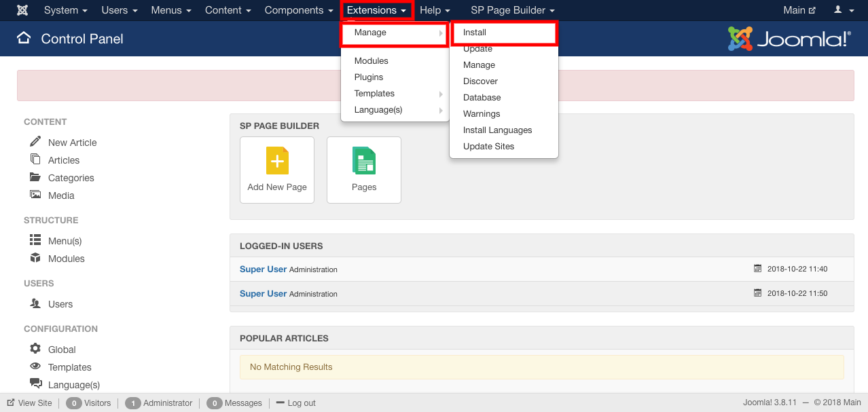This screenshot has width=868, height=412.
Task: Open the Help dropdown menu
Action: click(435, 10)
